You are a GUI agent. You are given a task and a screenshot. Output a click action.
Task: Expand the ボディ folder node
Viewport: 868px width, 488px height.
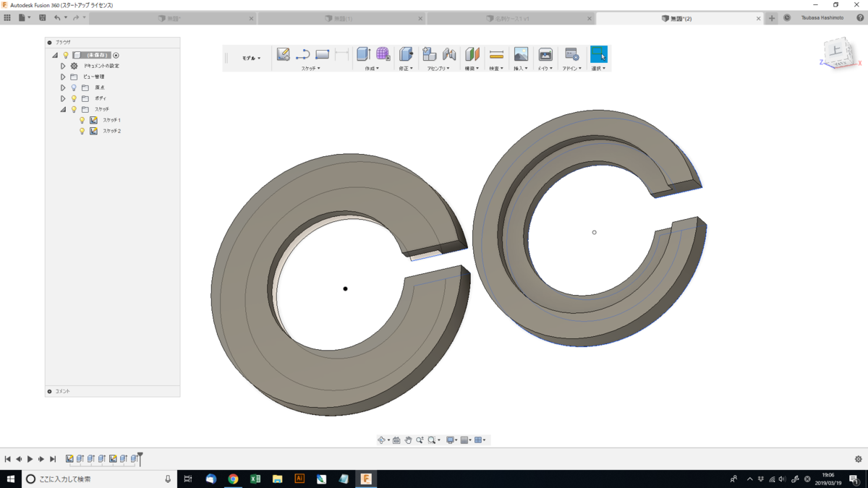[63, 98]
